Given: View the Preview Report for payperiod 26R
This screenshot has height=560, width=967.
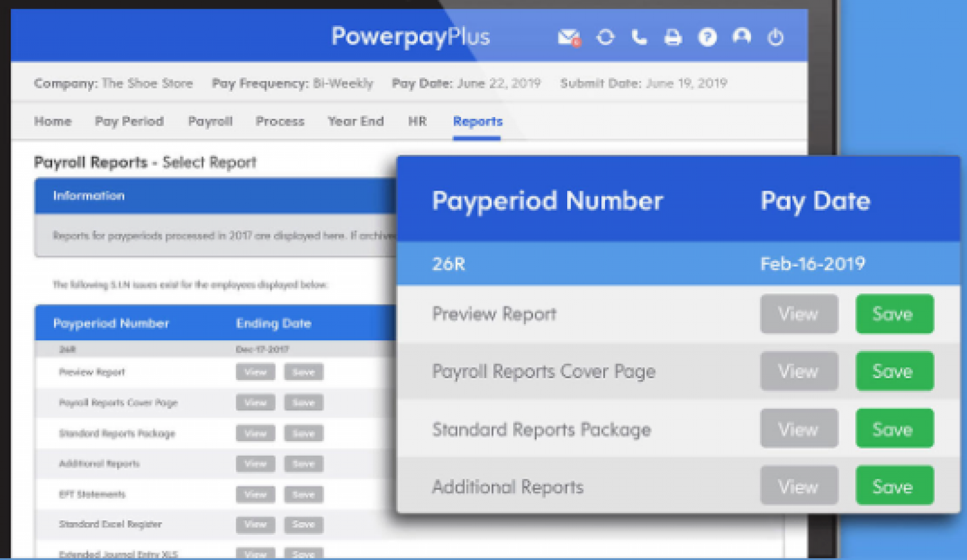Looking at the screenshot, I should (799, 314).
